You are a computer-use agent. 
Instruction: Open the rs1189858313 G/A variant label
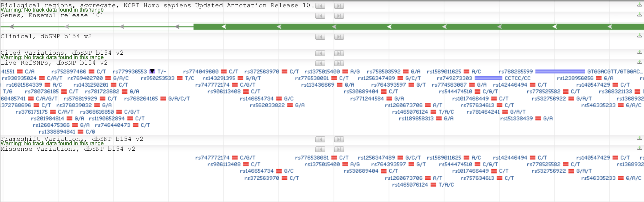pos(416,119)
